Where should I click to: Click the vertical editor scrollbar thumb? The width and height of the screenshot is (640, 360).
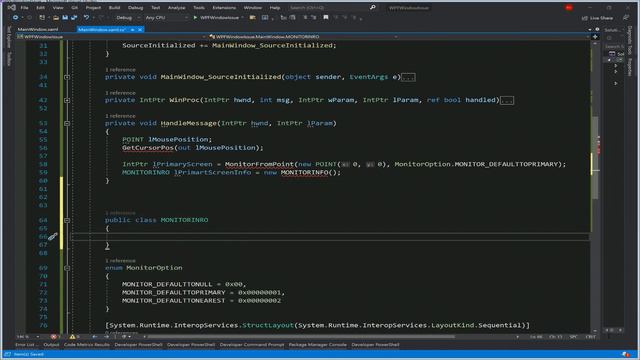(x=595, y=157)
